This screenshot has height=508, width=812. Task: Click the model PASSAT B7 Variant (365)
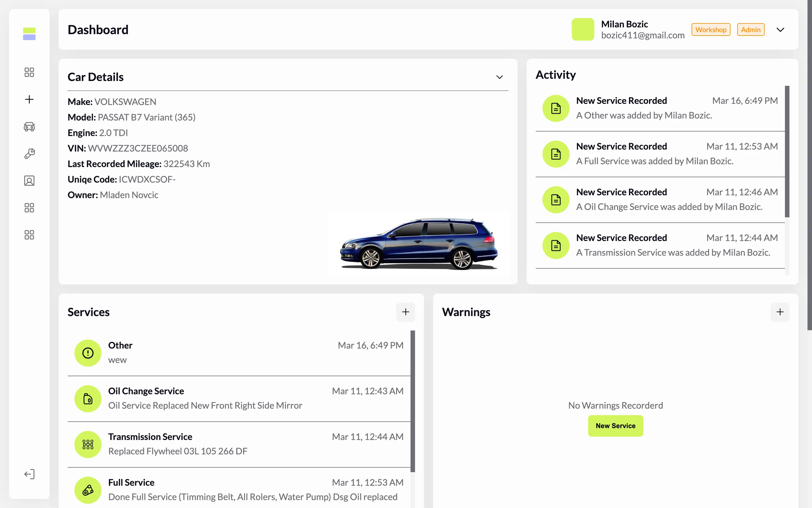click(147, 117)
